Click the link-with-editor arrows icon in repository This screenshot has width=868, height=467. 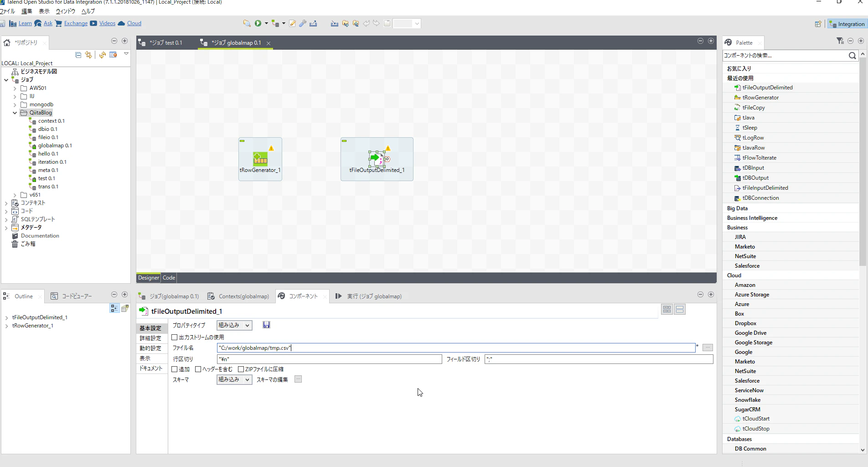pyautogui.click(x=88, y=55)
